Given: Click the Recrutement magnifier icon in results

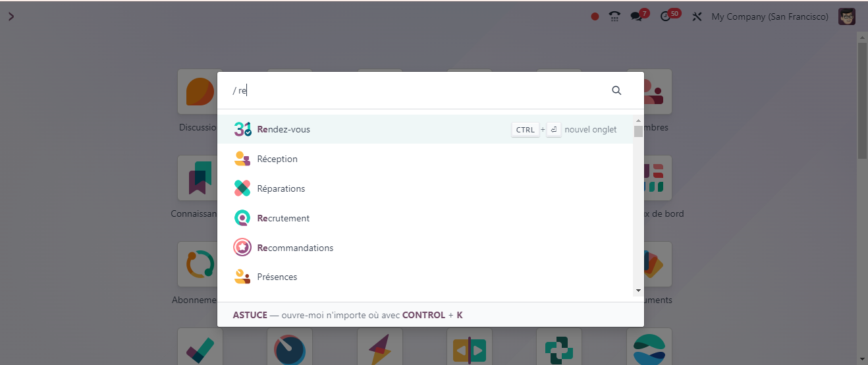Looking at the screenshot, I should [x=242, y=218].
